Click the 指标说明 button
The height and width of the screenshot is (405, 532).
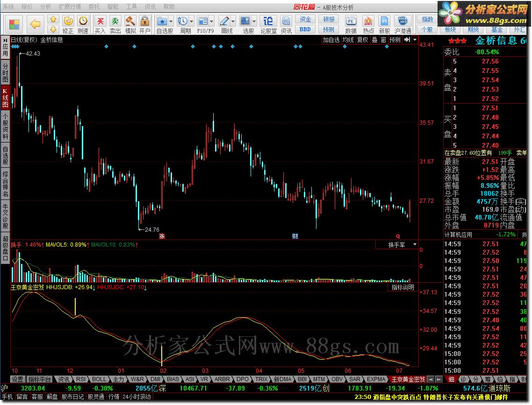click(403, 287)
